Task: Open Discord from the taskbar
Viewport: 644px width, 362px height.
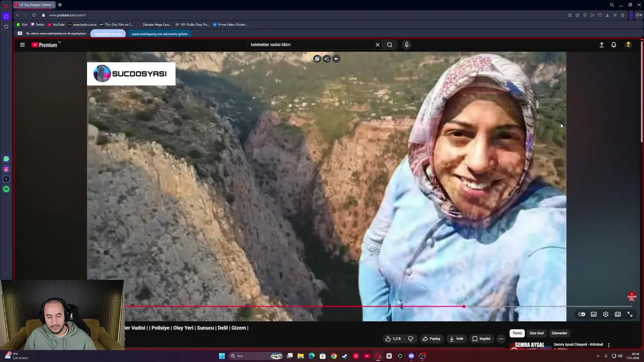Action: 411,356
